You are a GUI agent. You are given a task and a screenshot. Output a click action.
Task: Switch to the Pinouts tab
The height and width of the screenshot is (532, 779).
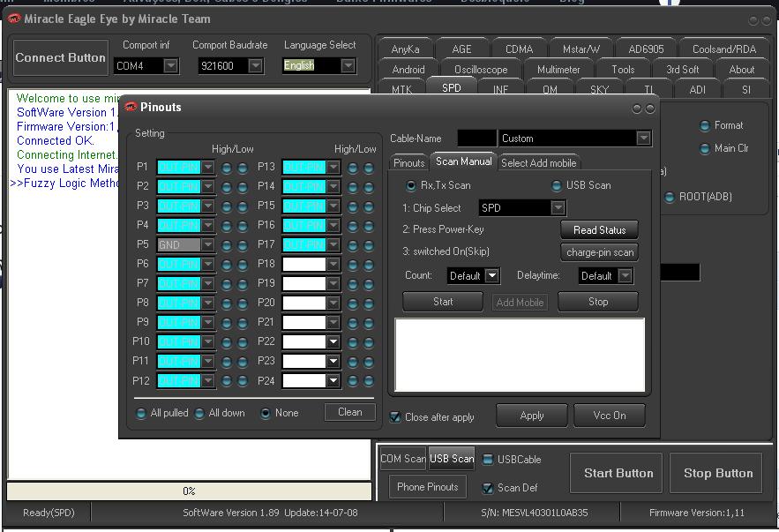[408, 163]
